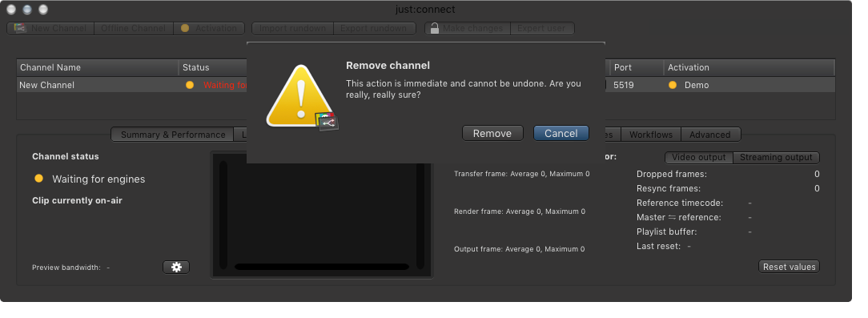Open the Workflows tab
Screen dimensions: 868x318
tap(651, 135)
